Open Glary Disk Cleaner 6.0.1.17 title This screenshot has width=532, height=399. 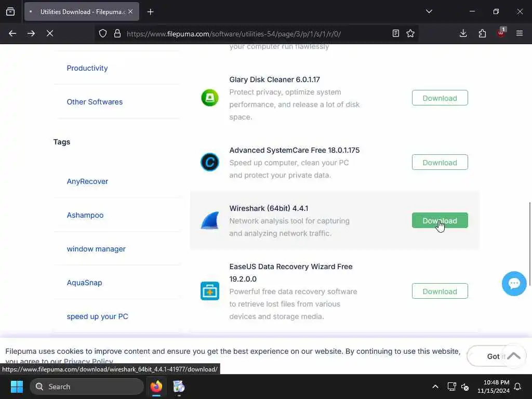(274, 79)
